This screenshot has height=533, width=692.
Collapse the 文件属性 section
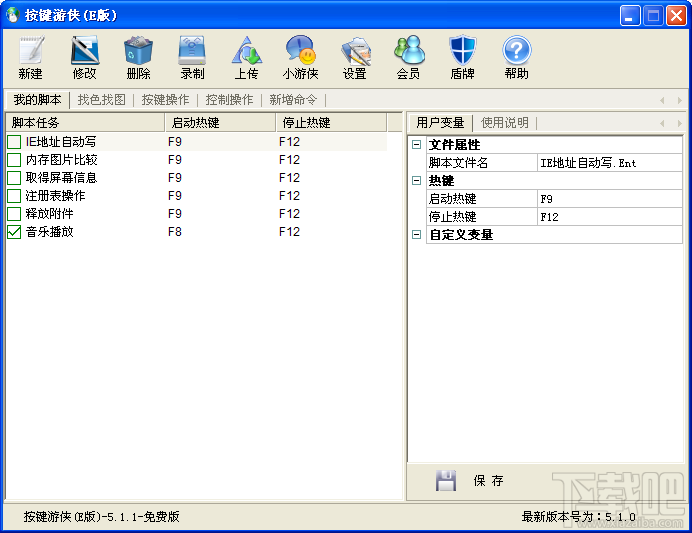pyautogui.click(x=416, y=145)
